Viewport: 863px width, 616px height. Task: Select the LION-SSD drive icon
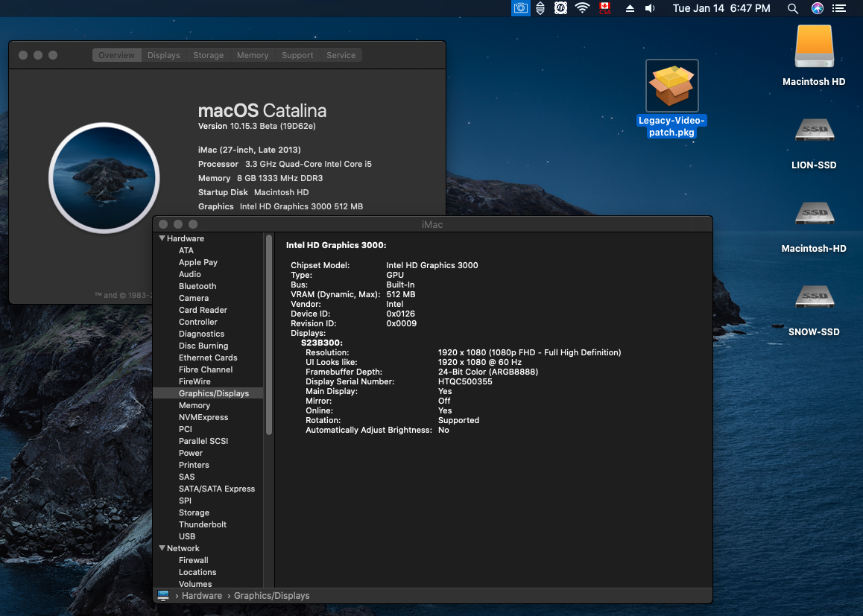tap(815, 130)
